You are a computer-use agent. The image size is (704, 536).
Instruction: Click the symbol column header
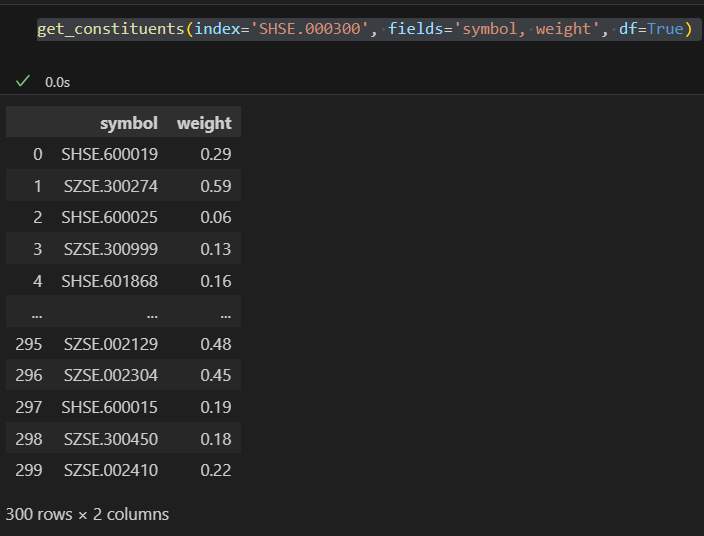click(x=129, y=123)
